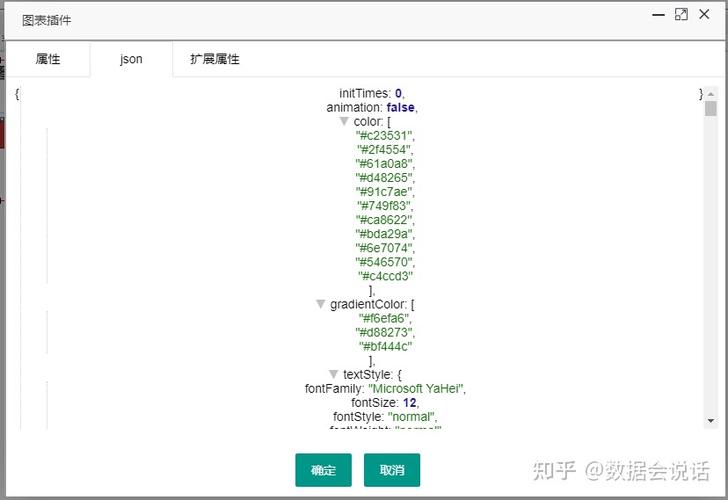Image resolution: width=728 pixels, height=500 pixels.
Task: Select gradient value "#f6efa6"
Action: coord(384,318)
